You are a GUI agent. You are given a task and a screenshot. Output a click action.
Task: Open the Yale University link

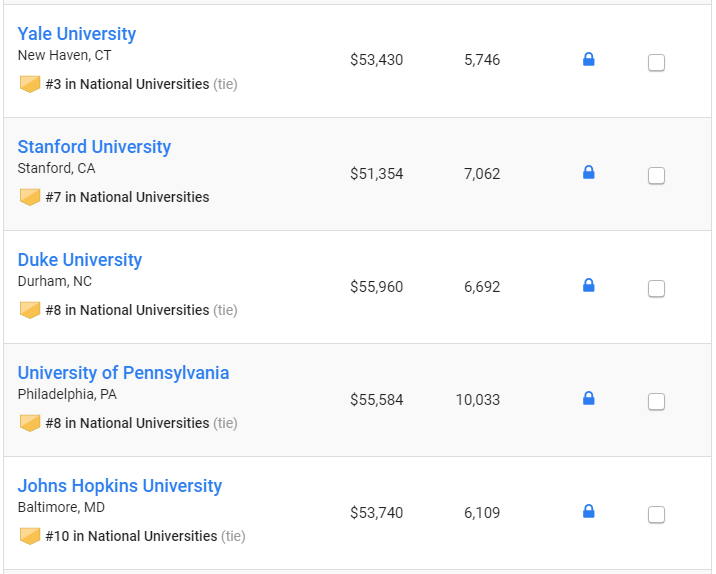[77, 34]
